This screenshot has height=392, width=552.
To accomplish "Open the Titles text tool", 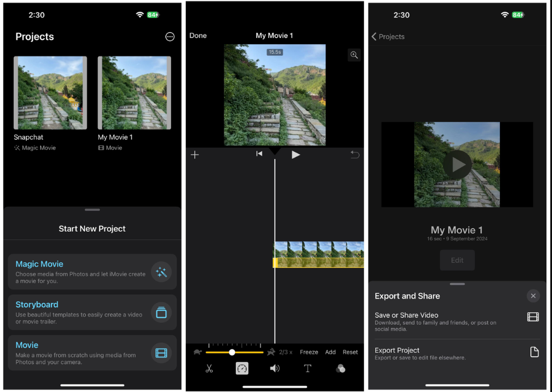I will coord(308,368).
